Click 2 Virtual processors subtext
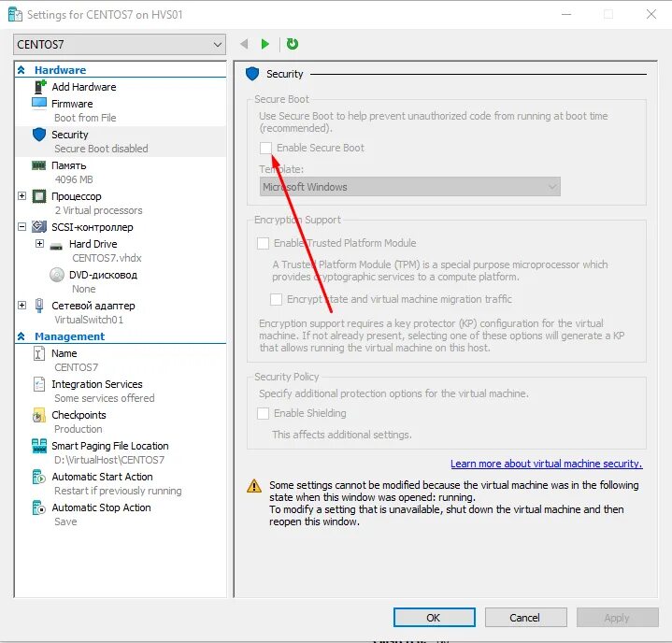The height and width of the screenshot is (643, 672). pyautogui.click(x=98, y=210)
